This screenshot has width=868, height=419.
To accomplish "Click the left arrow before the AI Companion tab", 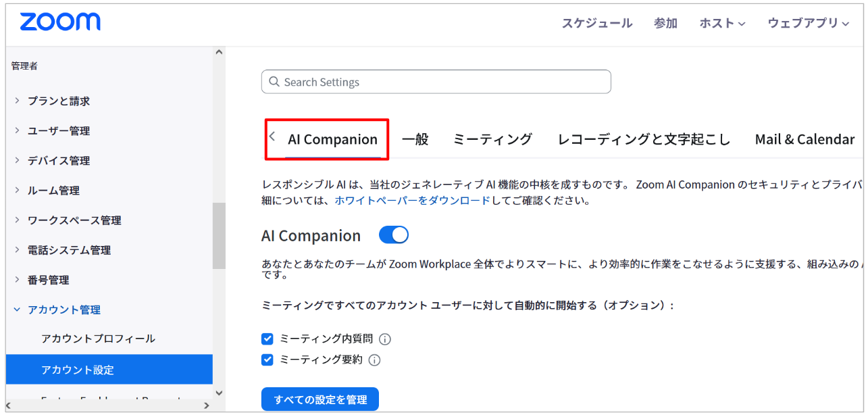I will tap(272, 137).
